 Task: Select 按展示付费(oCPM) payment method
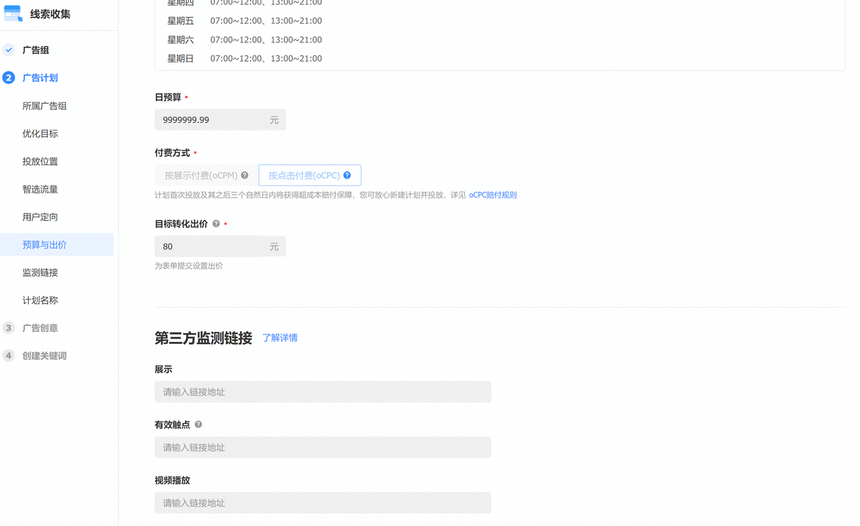click(x=201, y=176)
